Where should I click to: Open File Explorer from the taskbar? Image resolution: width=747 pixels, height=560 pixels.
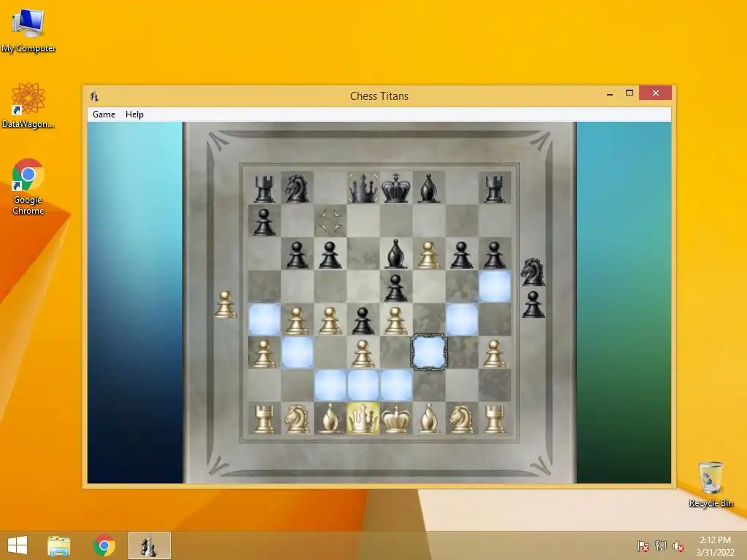tap(58, 545)
